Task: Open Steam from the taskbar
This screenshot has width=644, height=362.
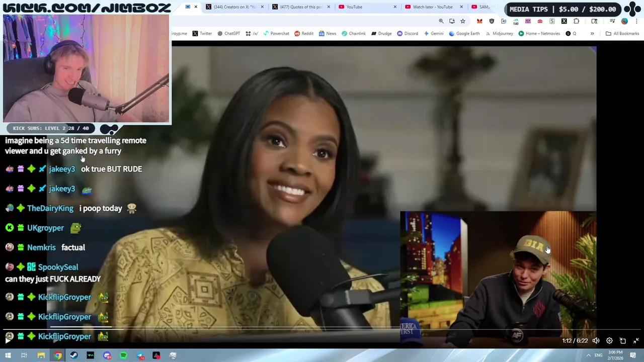Action: 74,355
